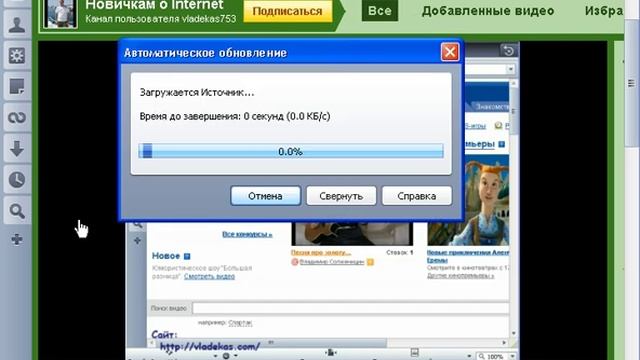Open the 100% zoom dropdown
Viewport: 640px width, 360px height.
[x=512, y=356]
